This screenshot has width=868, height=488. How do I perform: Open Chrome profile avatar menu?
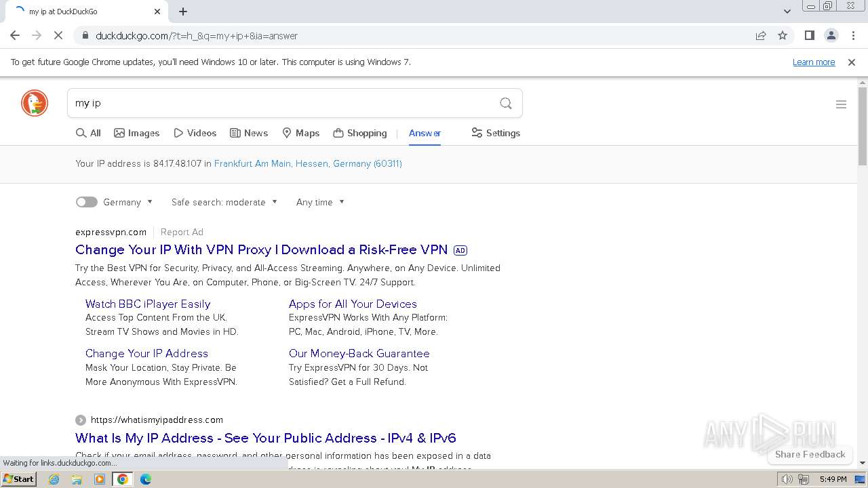(x=831, y=35)
